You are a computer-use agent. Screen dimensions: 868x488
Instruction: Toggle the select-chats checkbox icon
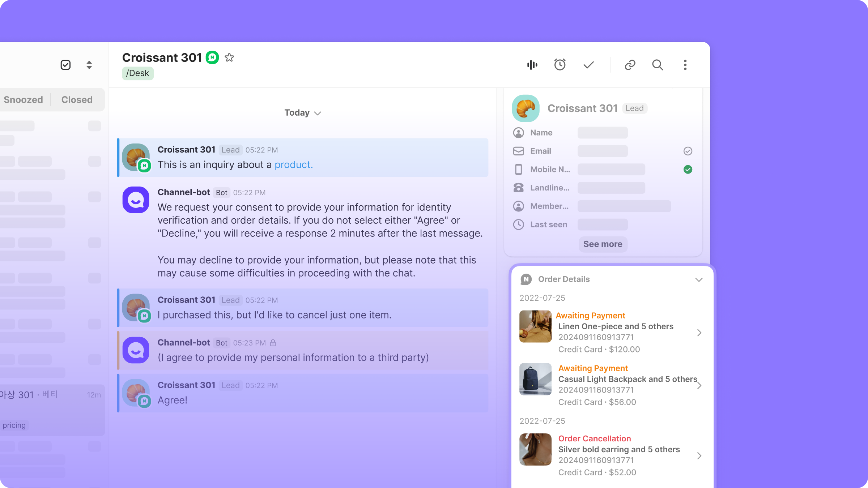tap(65, 65)
